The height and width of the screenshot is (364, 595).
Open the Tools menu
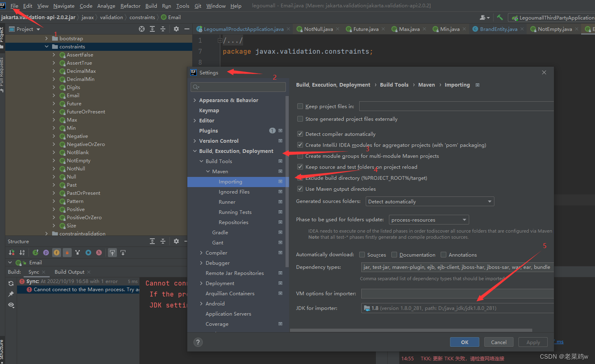click(182, 6)
